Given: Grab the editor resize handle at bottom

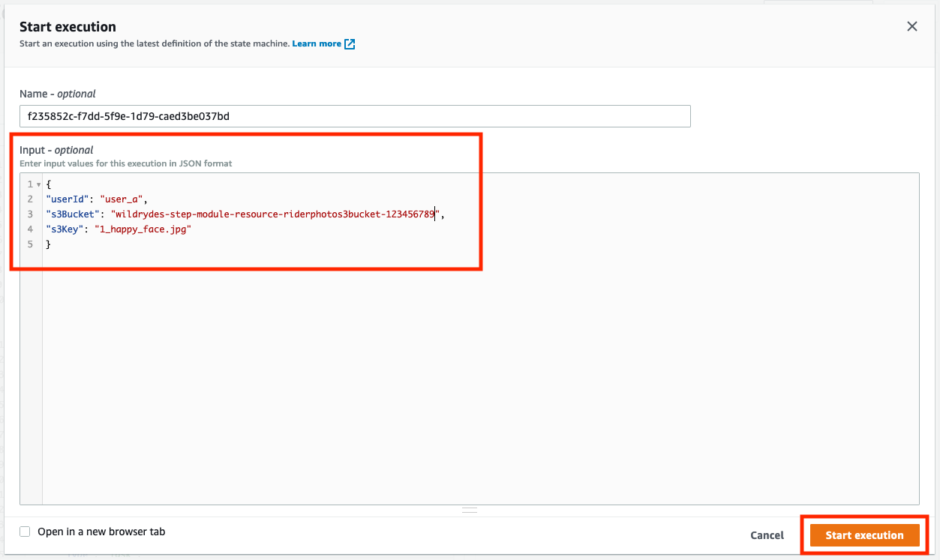Looking at the screenshot, I should (x=470, y=510).
